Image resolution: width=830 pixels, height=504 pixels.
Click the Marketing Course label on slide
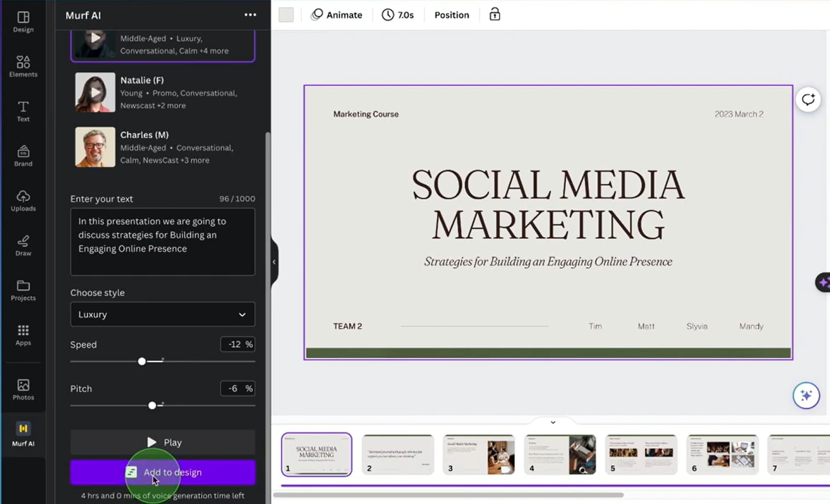click(366, 114)
